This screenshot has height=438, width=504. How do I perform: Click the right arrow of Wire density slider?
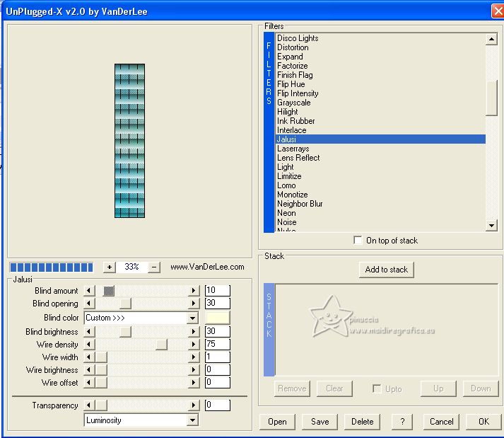[194, 345]
